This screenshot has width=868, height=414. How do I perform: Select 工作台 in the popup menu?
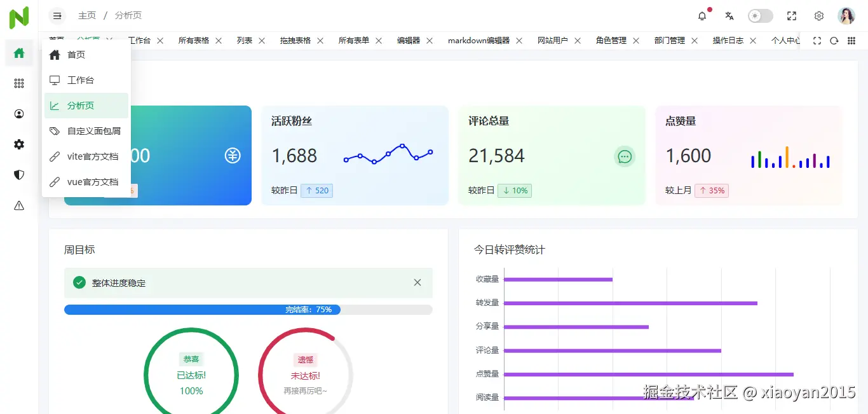click(86, 80)
